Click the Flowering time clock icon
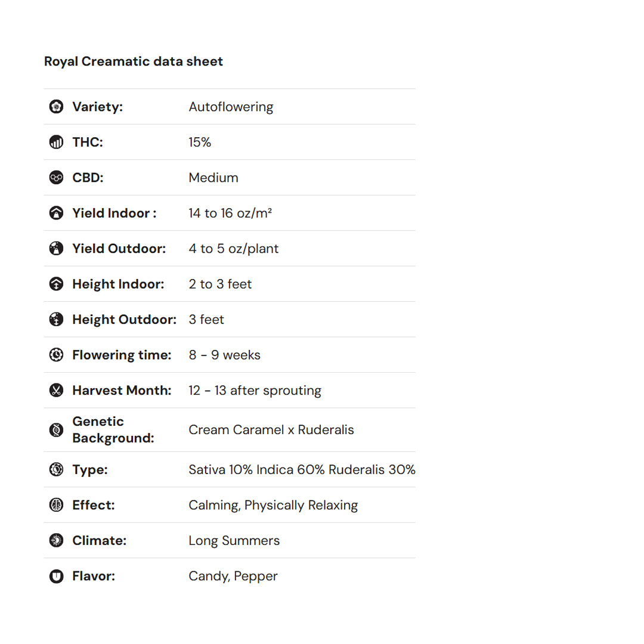Image resolution: width=644 pixels, height=644 pixels. 56,355
